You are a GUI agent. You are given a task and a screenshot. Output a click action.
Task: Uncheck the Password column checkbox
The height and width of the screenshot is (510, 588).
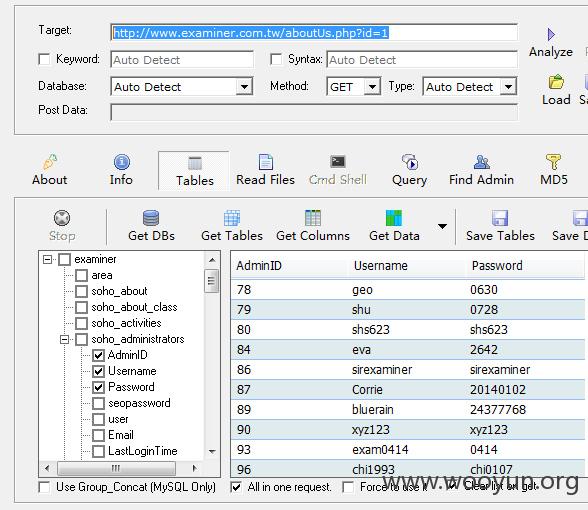pos(98,387)
